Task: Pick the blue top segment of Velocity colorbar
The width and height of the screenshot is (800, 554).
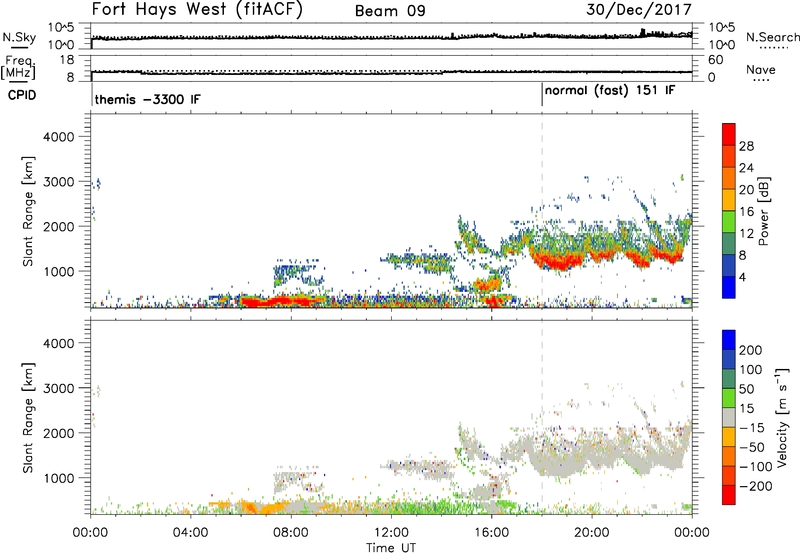Action: (729, 340)
